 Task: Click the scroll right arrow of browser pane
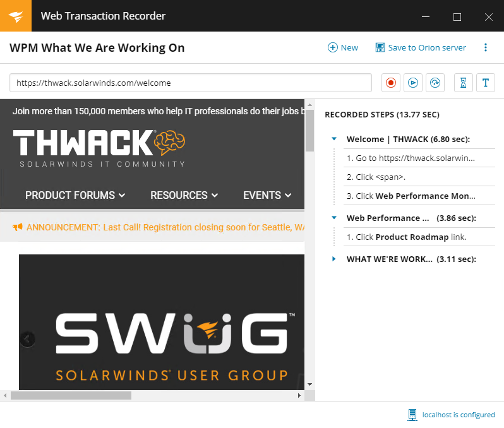point(299,395)
